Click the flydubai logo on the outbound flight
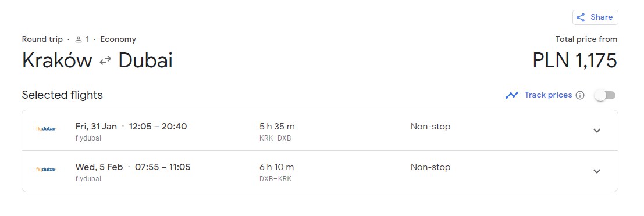This screenshot has width=644, height=216. coord(46,129)
